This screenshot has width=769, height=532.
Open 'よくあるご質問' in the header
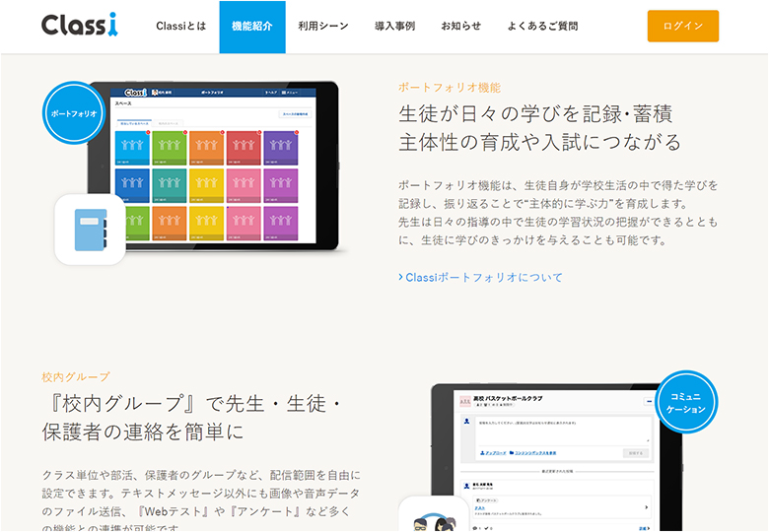542,27
